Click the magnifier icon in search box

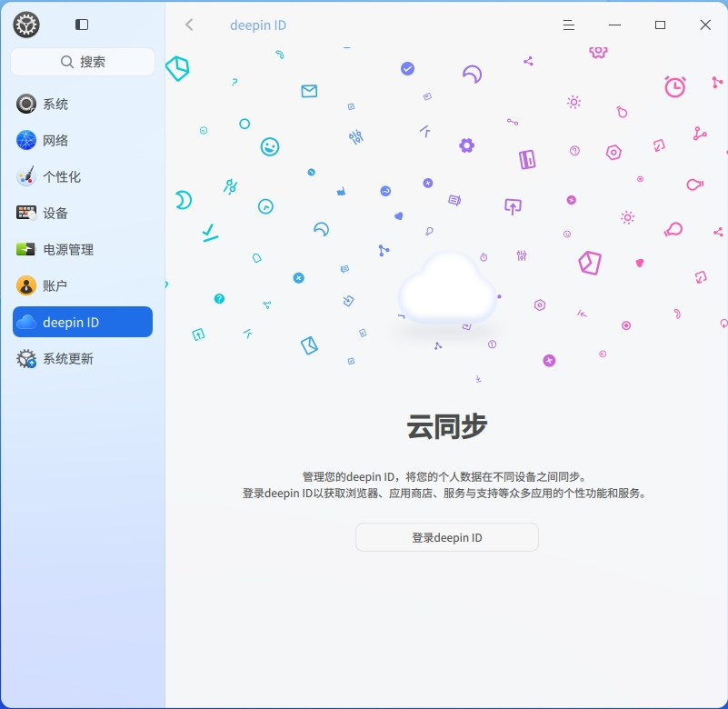click(67, 62)
